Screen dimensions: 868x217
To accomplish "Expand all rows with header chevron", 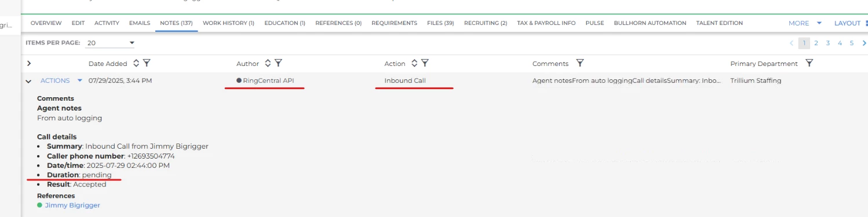I will (29, 64).
